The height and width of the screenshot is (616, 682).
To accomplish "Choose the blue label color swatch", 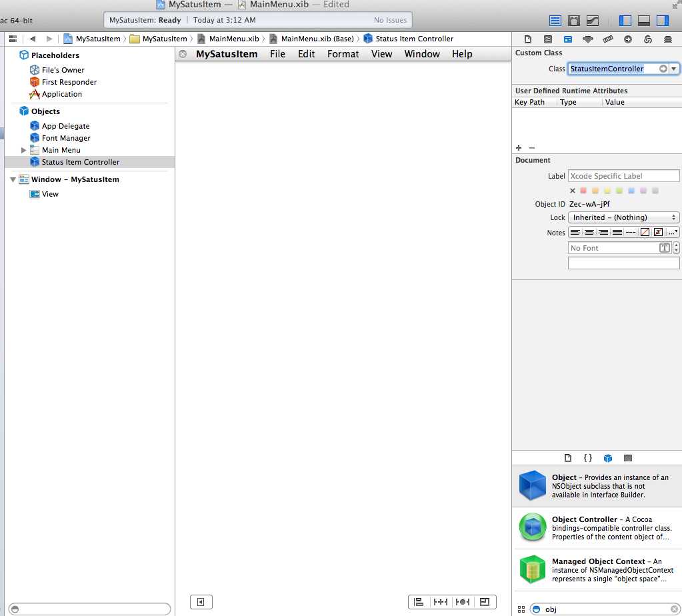I will click(631, 191).
